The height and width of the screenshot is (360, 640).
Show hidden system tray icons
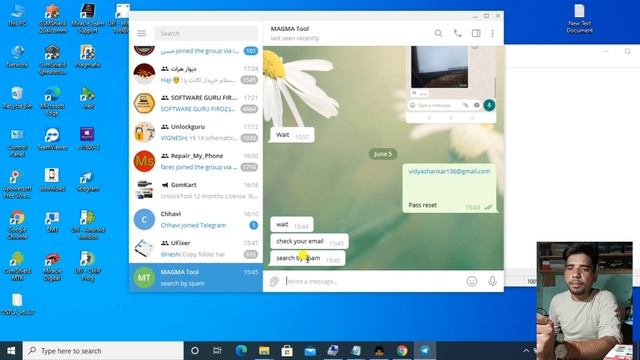tap(526, 351)
